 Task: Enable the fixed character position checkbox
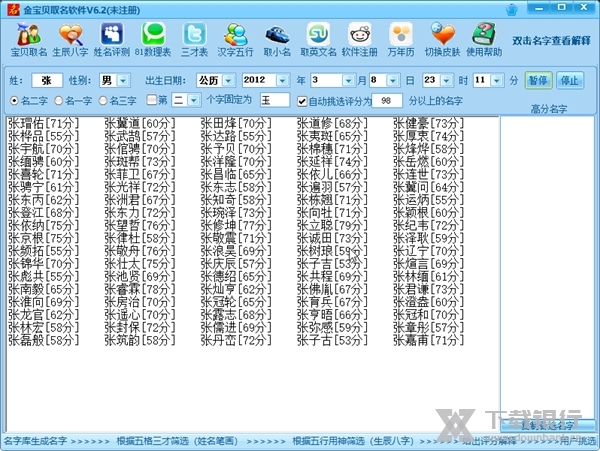click(x=152, y=100)
